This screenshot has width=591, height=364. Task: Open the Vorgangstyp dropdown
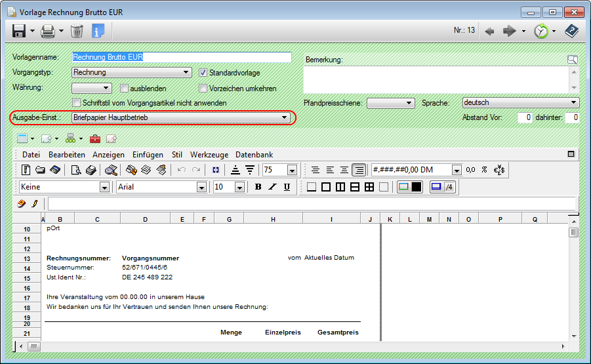(187, 73)
